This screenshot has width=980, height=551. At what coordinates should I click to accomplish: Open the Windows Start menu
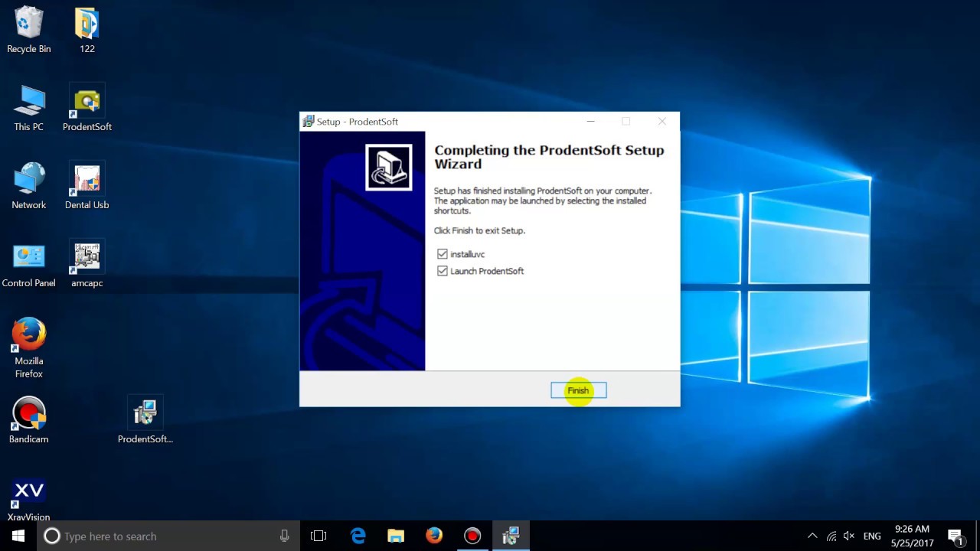[x=18, y=536]
